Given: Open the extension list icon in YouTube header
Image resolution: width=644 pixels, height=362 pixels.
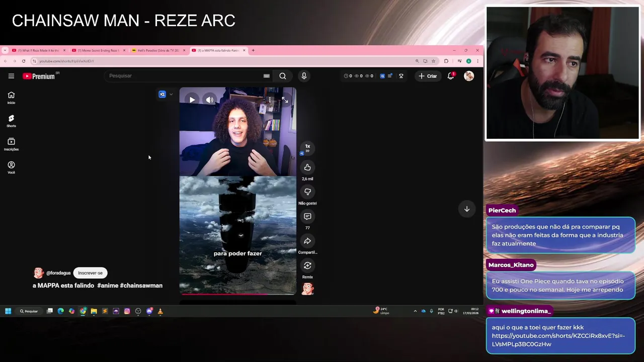Looking at the screenshot, I should click(390, 76).
